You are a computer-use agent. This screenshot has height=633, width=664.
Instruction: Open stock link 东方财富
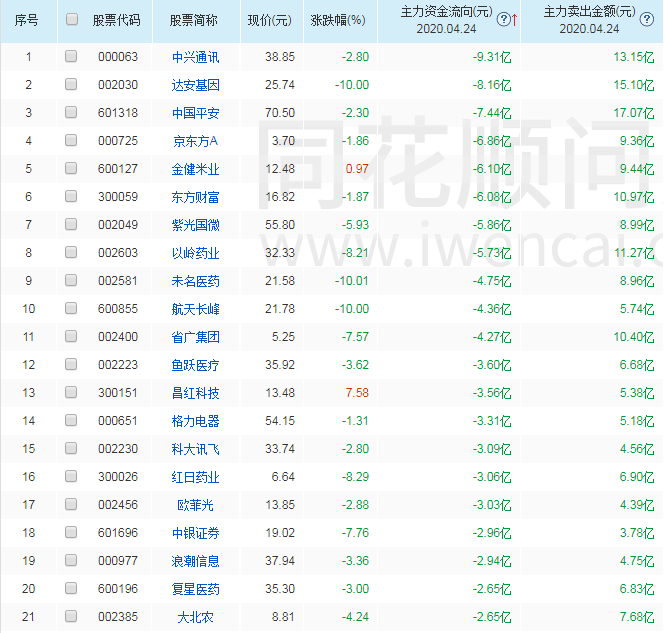click(x=196, y=197)
